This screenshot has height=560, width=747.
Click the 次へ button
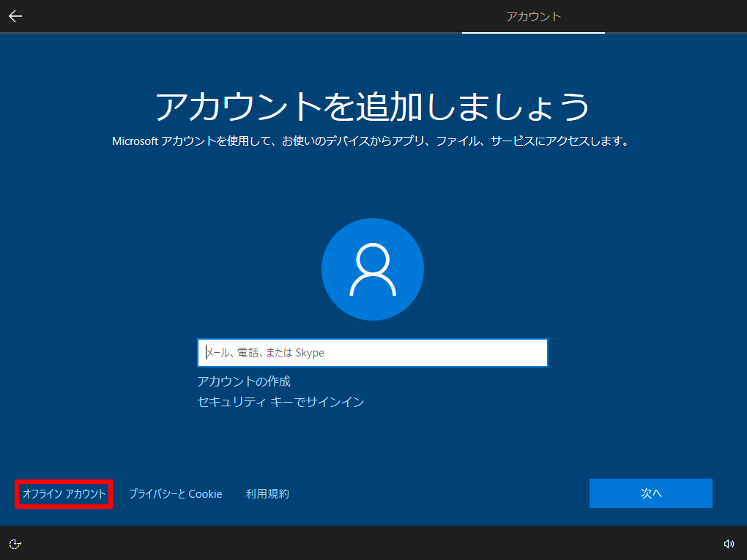click(651, 493)
